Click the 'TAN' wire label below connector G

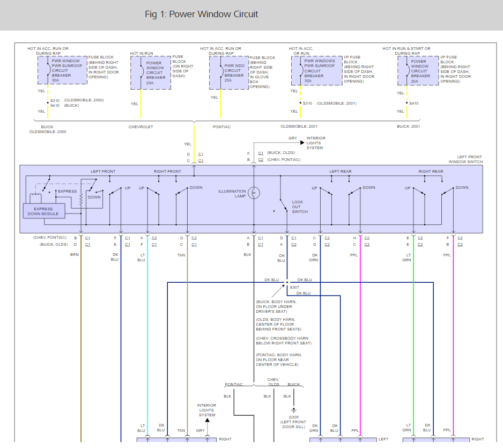tap(181, 255)
